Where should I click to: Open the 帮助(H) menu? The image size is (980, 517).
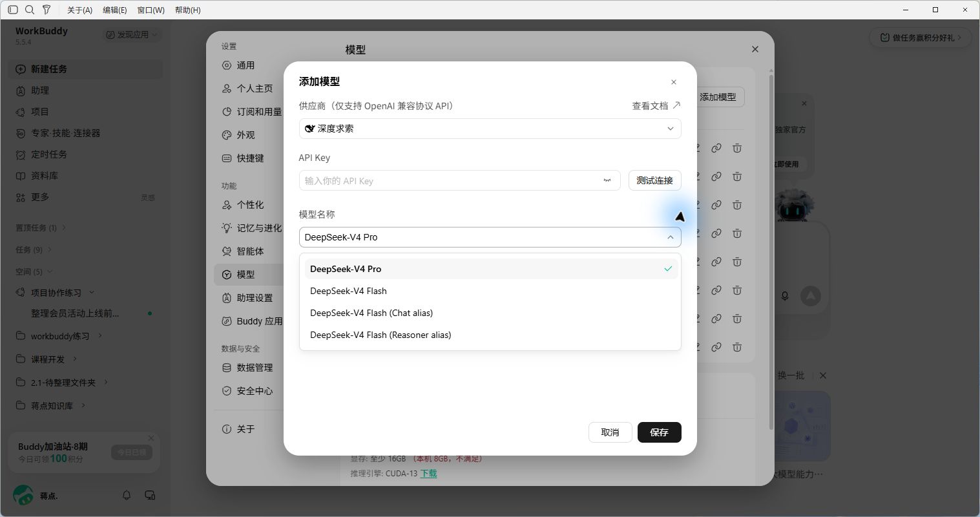188,10
